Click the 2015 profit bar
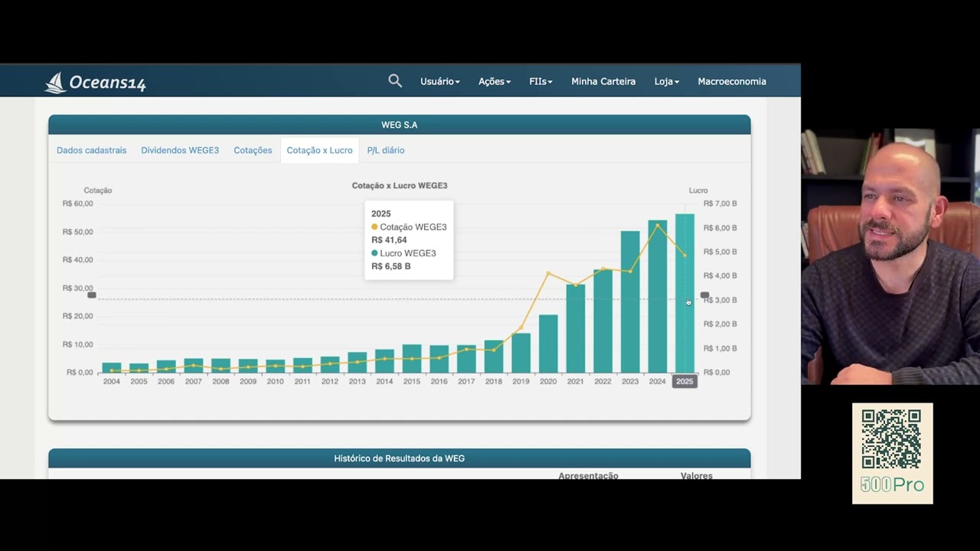This screenshot has width=980, height=551. [412, 358]
